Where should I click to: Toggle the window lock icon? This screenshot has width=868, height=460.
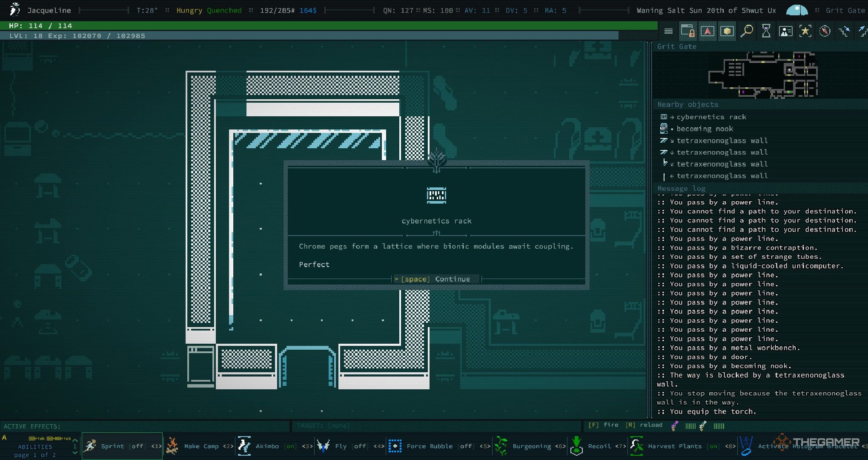688,31
